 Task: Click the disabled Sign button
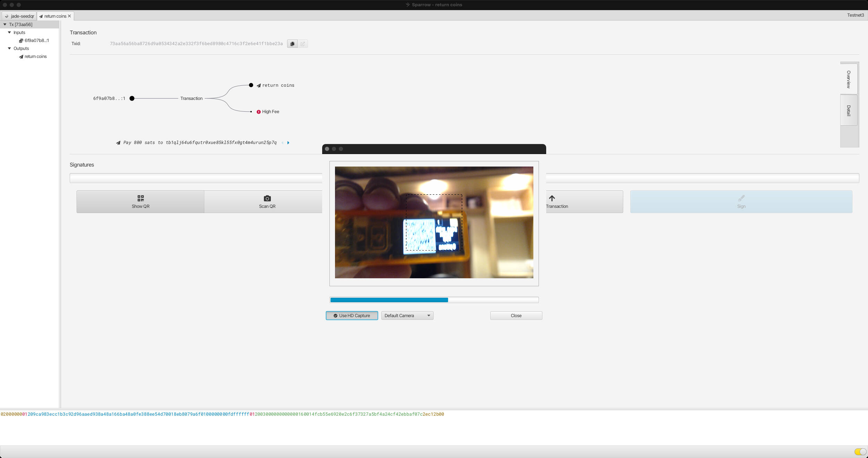coord(741,202)
